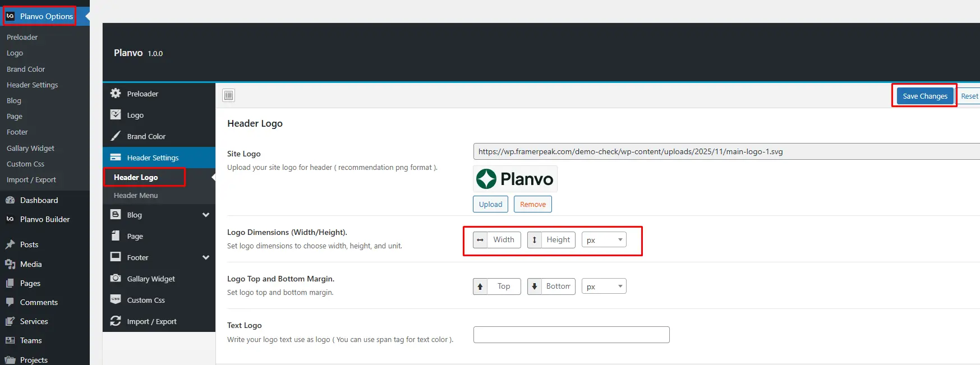
Task: Click the Services edit icon
Action: pos(10,321)
